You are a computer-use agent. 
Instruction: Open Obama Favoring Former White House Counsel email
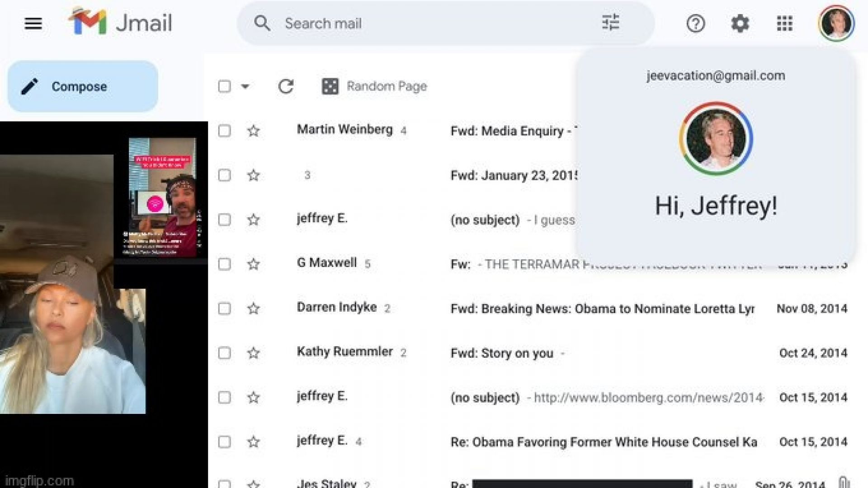click(x=604, y=442)
